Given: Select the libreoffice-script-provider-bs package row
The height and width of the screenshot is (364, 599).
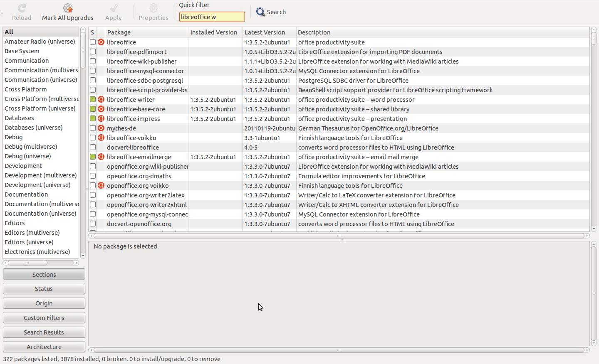Looking at the screenshot, I should point(339,90).
